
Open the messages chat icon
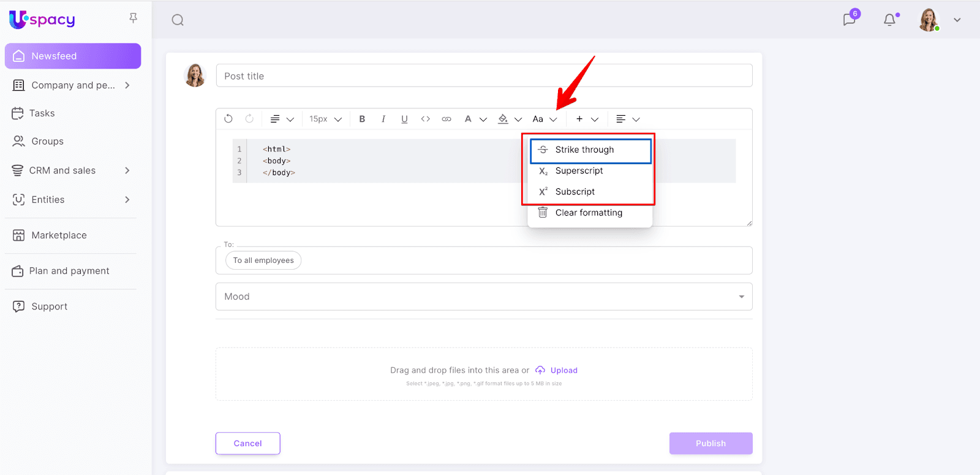tap(850, 20)
